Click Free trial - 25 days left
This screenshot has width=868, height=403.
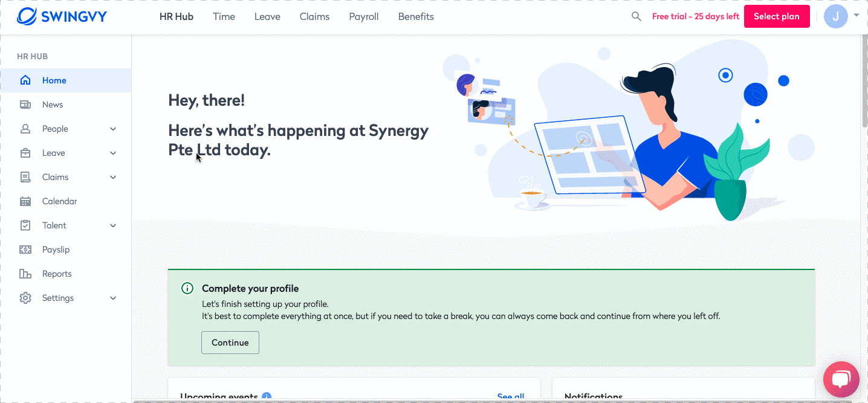(696, 16)
